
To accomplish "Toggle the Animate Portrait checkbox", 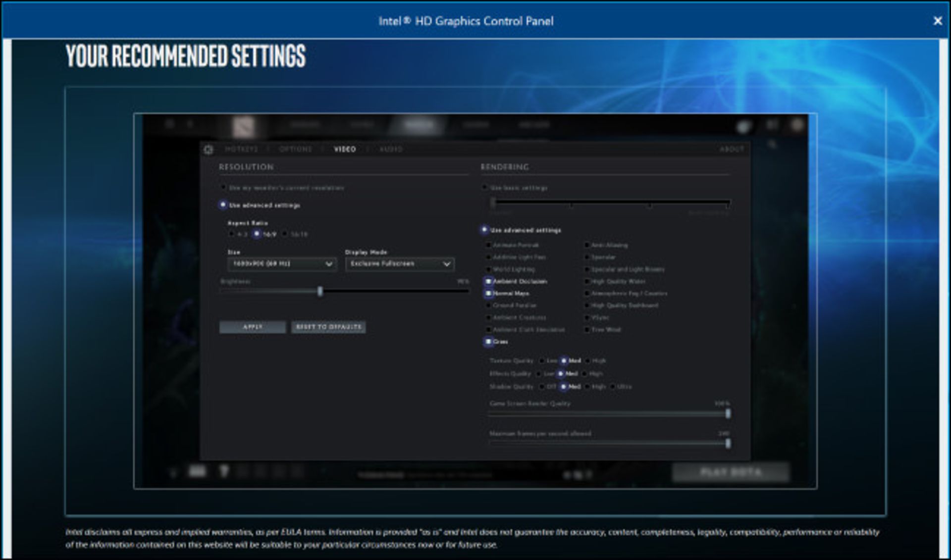I will 488,245.
